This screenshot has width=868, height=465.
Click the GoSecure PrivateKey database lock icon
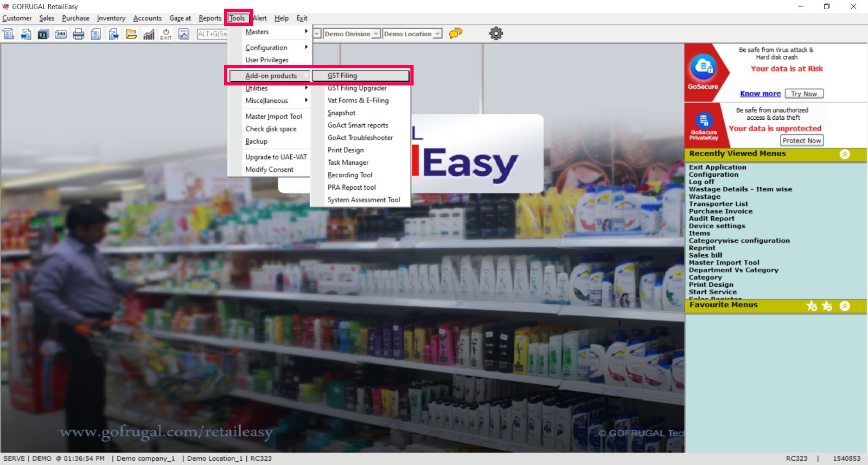704,120
